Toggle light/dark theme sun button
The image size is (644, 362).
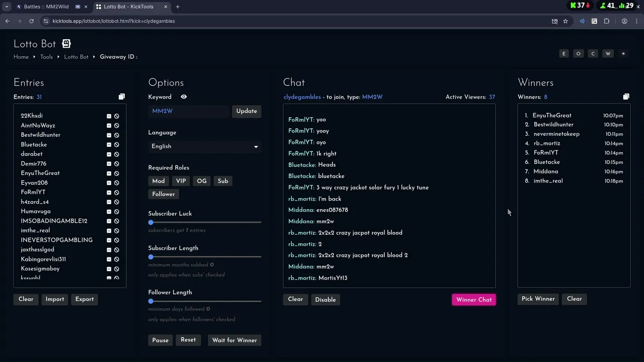623,54
